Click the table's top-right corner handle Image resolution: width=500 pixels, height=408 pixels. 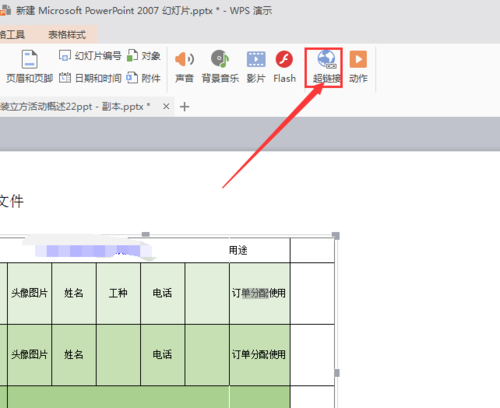tap(336, 236)
